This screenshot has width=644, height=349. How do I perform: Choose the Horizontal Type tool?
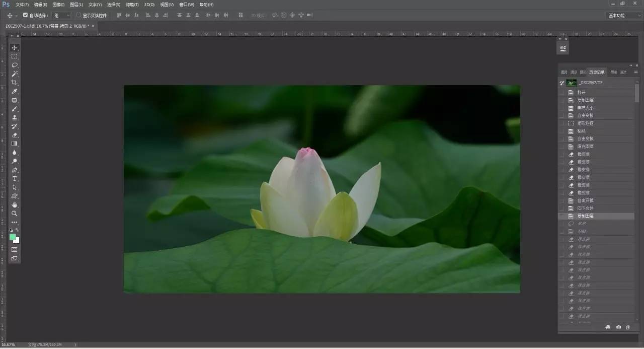click(x=15, y=179)
